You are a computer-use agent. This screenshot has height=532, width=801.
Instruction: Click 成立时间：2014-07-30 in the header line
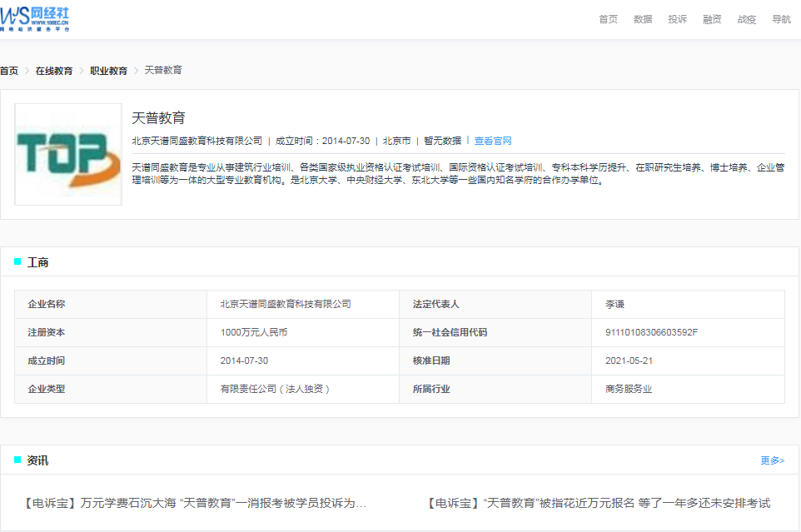coord(323,141)
